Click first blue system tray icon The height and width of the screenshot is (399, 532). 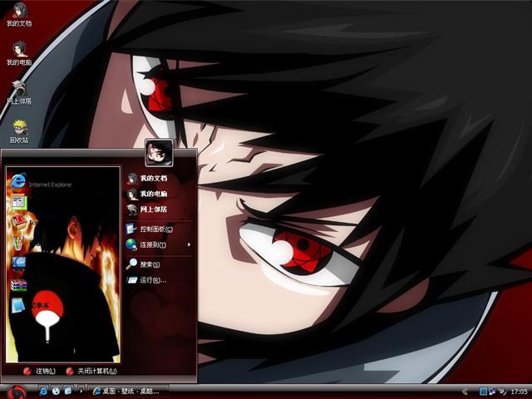[x=483, y=392]
